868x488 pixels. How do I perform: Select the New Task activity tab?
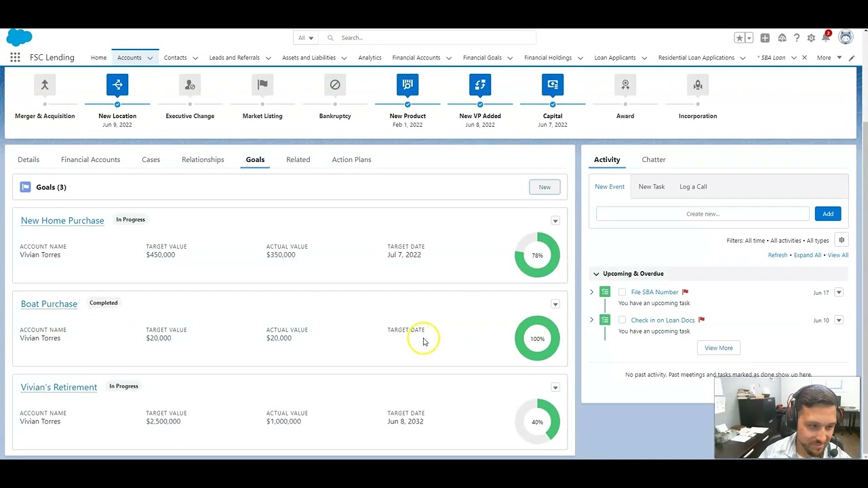click(x=651, y=186)
